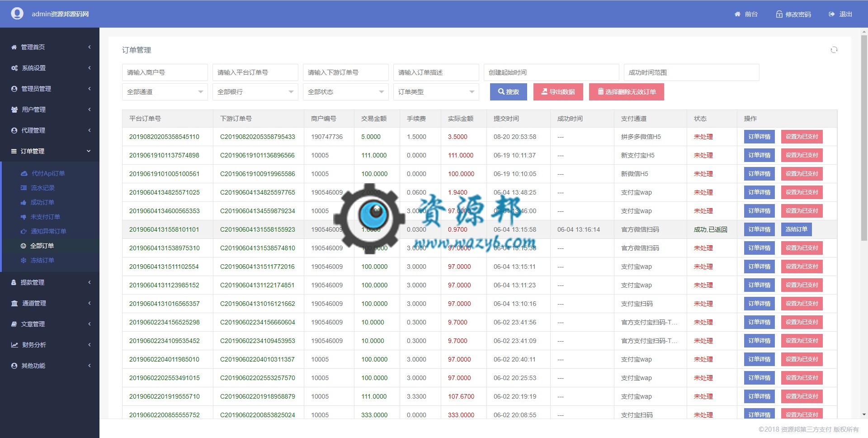Focus the 成功时间范围 field

(x=692, y=72)
